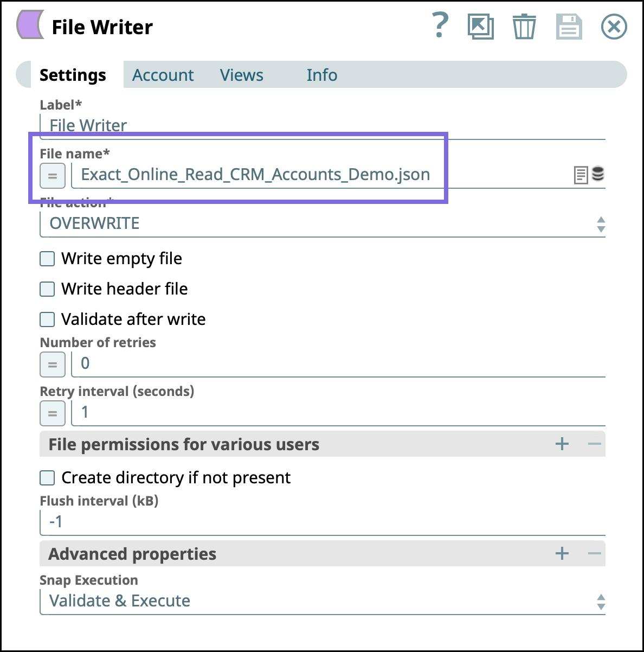Enable Write empty file checkbox

[x=48, y=259]
